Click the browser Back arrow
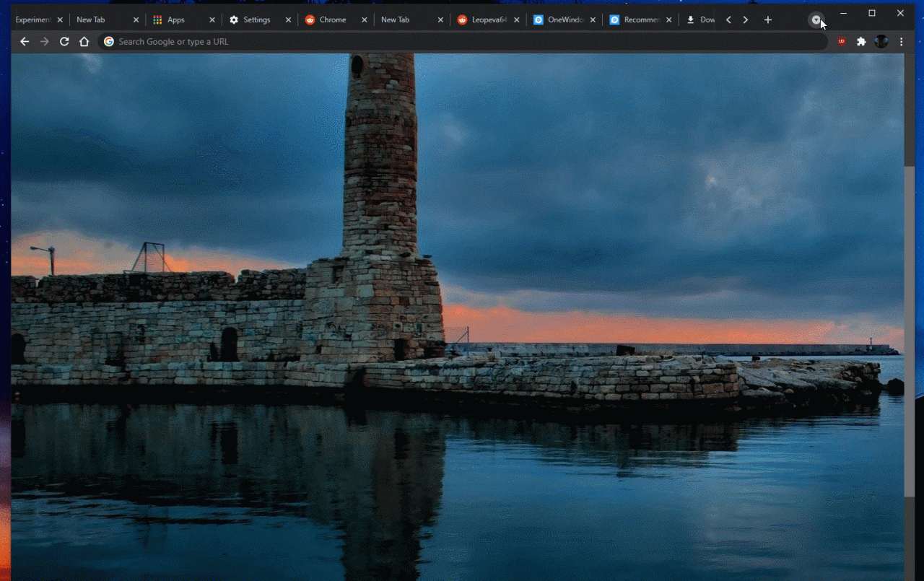Viewport: 924px width, 581px height. tap(25, 42)
